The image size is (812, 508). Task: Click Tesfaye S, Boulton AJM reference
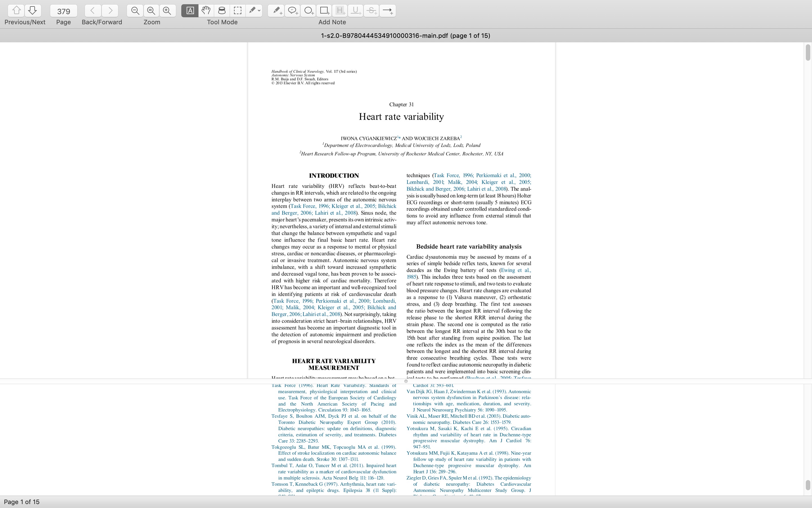334,428
